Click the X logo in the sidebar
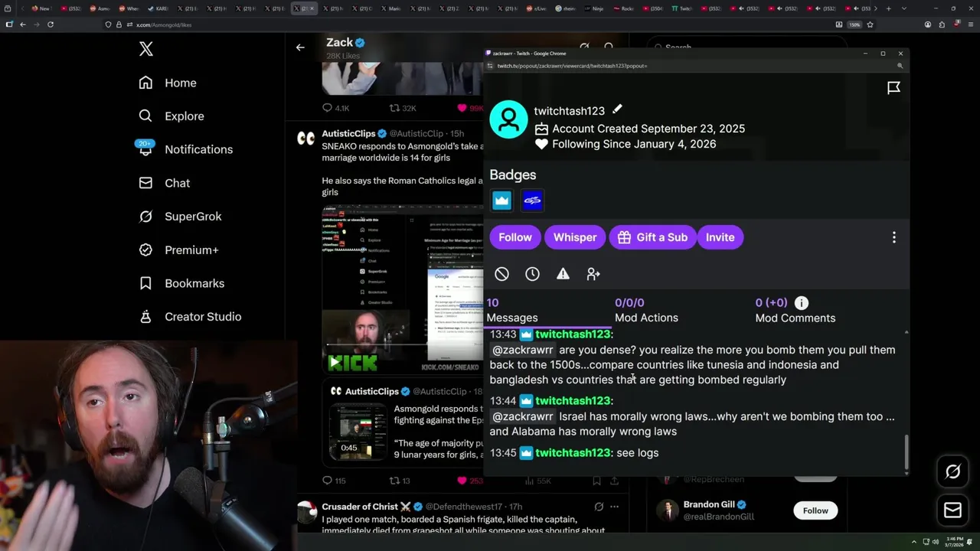 (x=146, y=49)
